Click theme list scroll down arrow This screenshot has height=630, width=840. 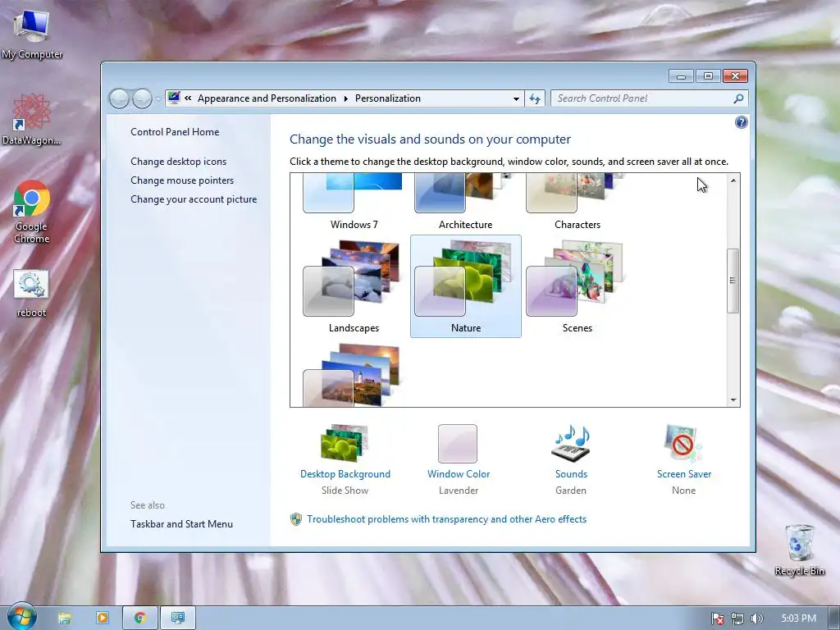(x=733, y=399)
